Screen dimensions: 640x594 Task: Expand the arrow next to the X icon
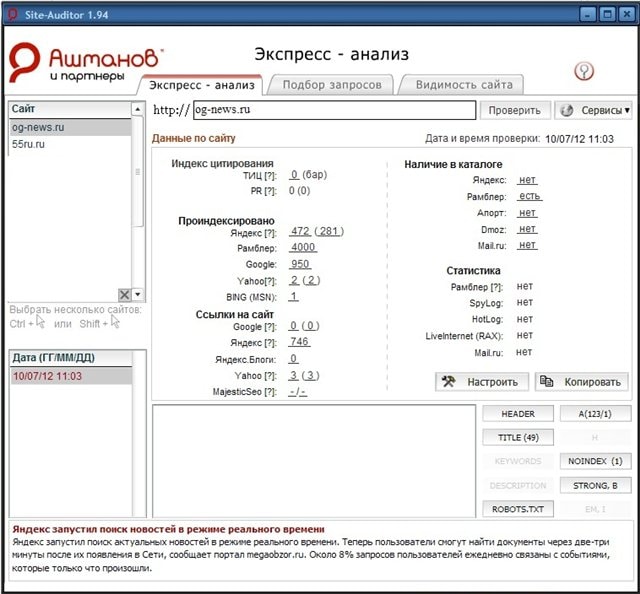(x=138, y=294)
